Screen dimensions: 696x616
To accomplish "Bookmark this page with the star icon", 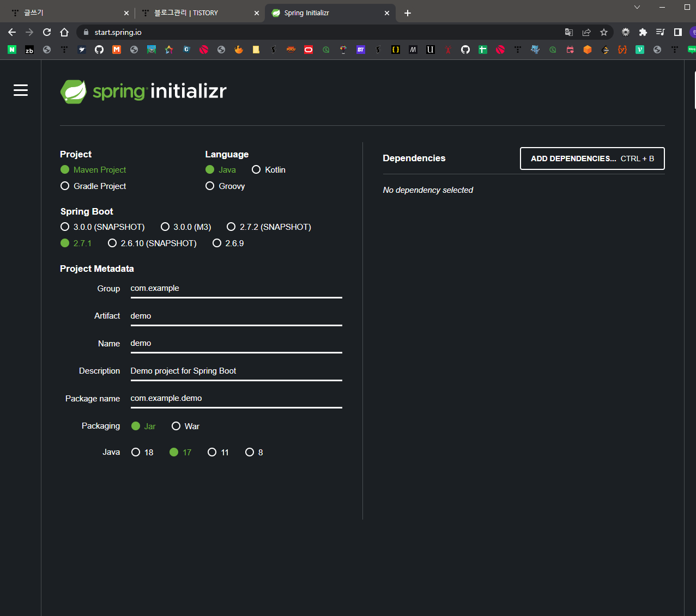I will tap(604, 32).
